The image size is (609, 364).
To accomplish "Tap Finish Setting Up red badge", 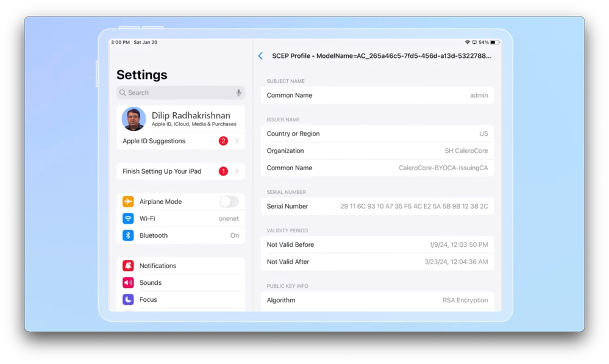I will click(223, 171).
